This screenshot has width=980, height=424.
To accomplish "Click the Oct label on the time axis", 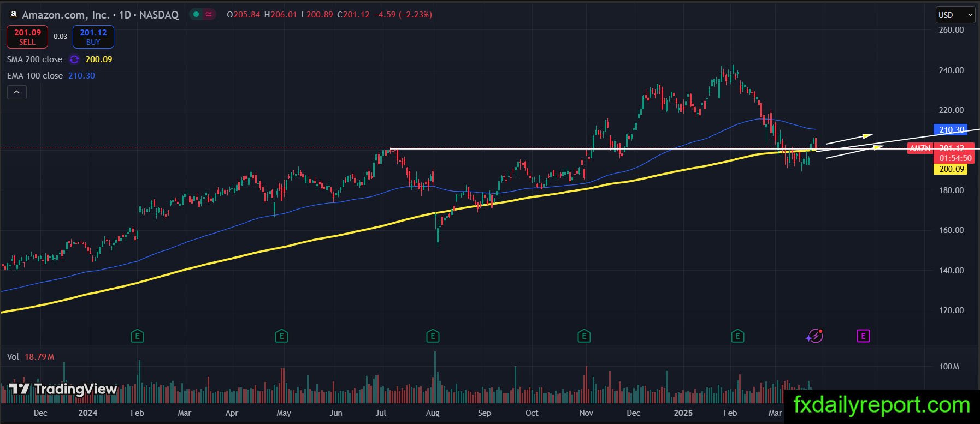I will (532, 413).
